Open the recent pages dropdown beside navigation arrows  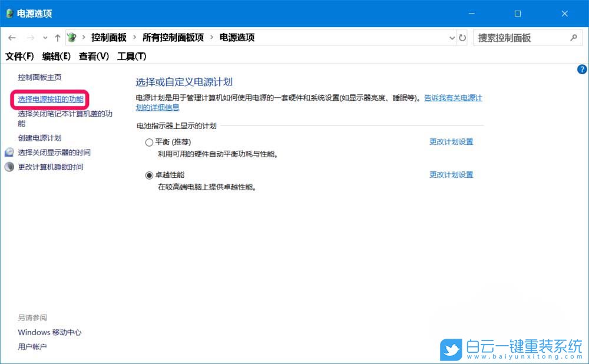45,37
